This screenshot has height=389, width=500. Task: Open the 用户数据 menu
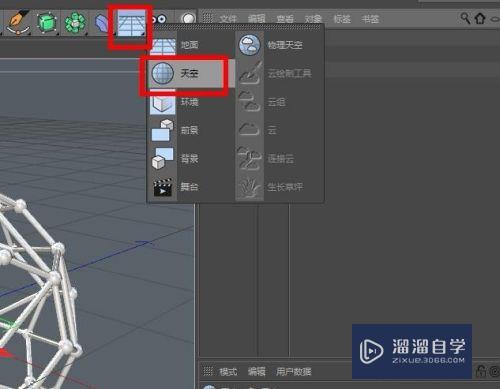click(x=294, y=371)
